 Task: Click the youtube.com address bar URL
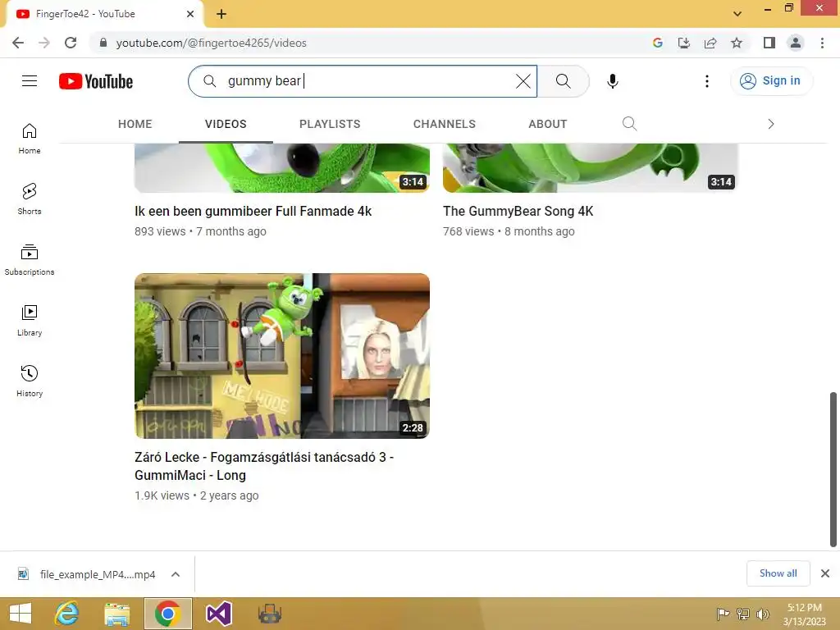point(211,43)
